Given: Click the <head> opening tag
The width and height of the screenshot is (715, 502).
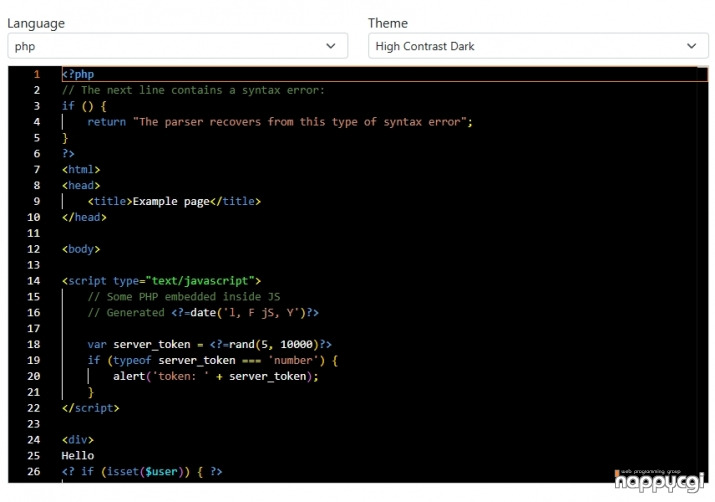Looking at the screenshot, I should (81, 186).
